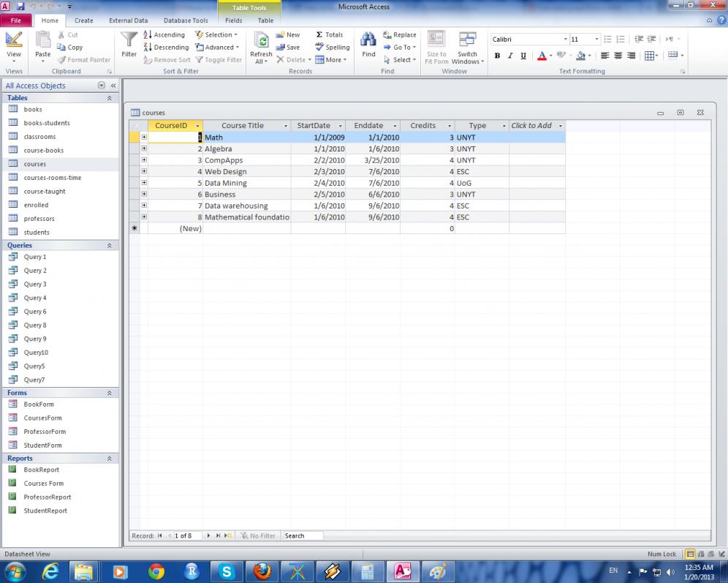Open the Table tab

(265, 20)
